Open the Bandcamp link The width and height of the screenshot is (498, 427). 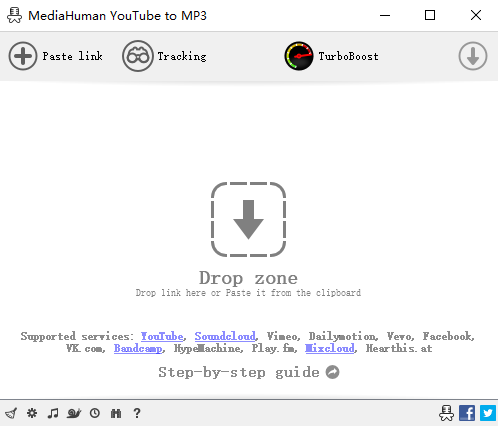click(138, 348)
